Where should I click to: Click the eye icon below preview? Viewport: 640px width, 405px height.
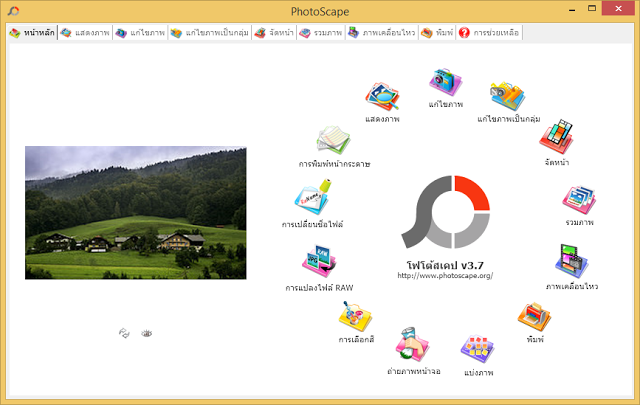[x=147, y=334]
